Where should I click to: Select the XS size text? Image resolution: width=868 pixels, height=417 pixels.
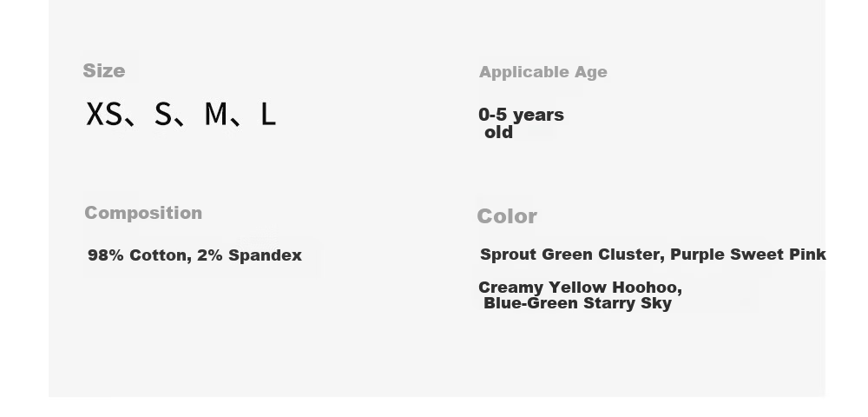click(x=104, y=114)
